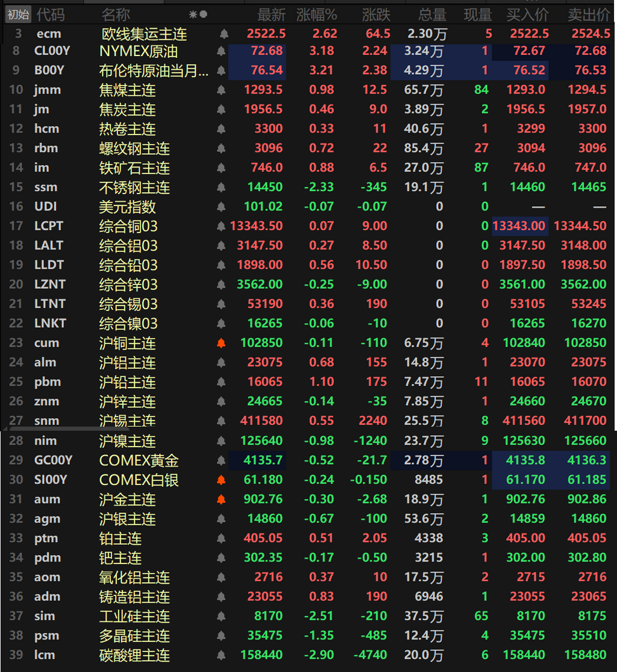Click the ask price 61.185 cell

tap(587, 480)
